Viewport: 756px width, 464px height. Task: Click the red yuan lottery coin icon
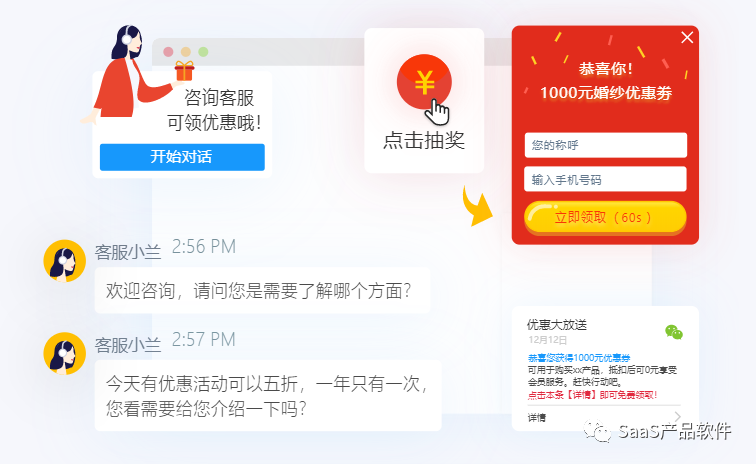point(424,82)
